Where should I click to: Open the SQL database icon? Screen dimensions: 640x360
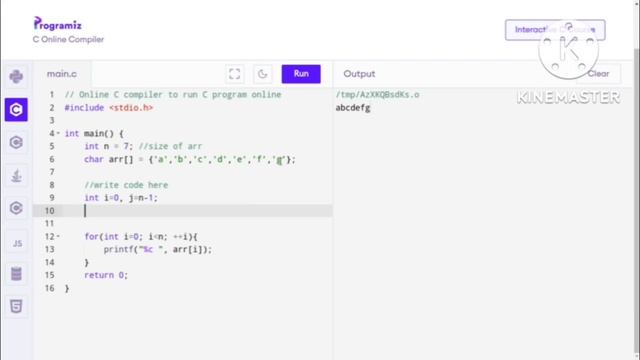(16, 274)
